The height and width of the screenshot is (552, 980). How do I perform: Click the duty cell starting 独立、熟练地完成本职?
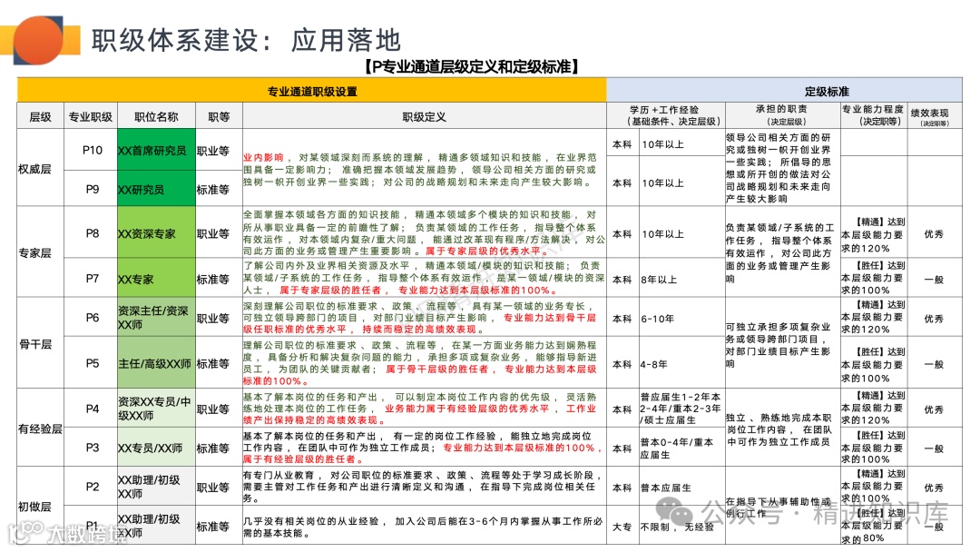coord(782,429)
